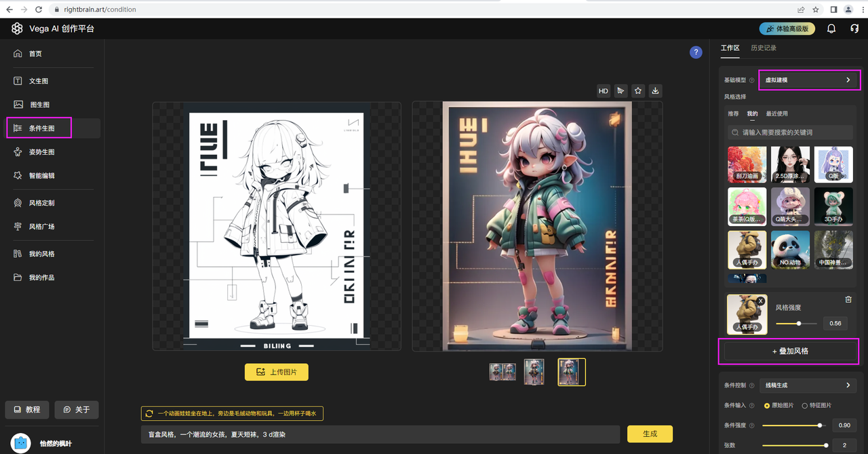Click the prompt text field with 盲盒风格

click(380, 434)
